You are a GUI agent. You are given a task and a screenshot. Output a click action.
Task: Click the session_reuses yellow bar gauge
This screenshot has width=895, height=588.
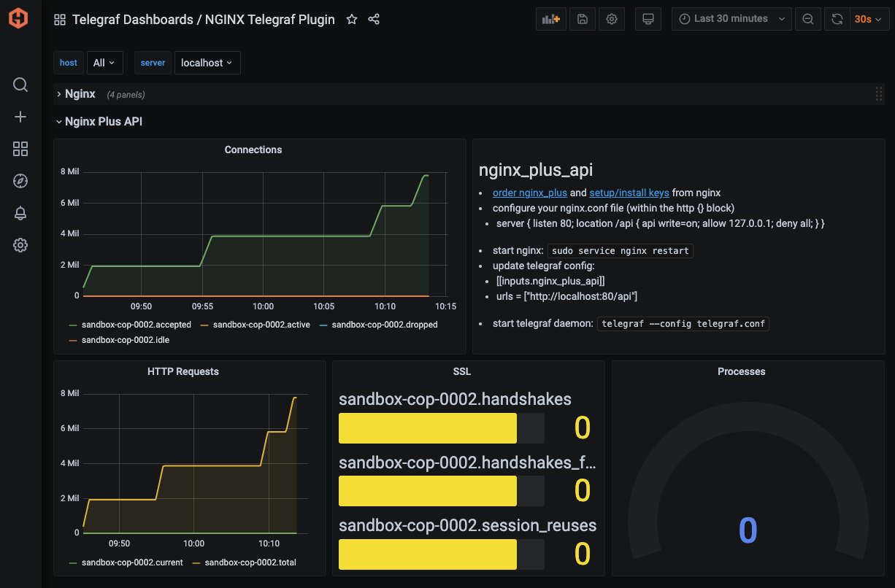point(428,554)
